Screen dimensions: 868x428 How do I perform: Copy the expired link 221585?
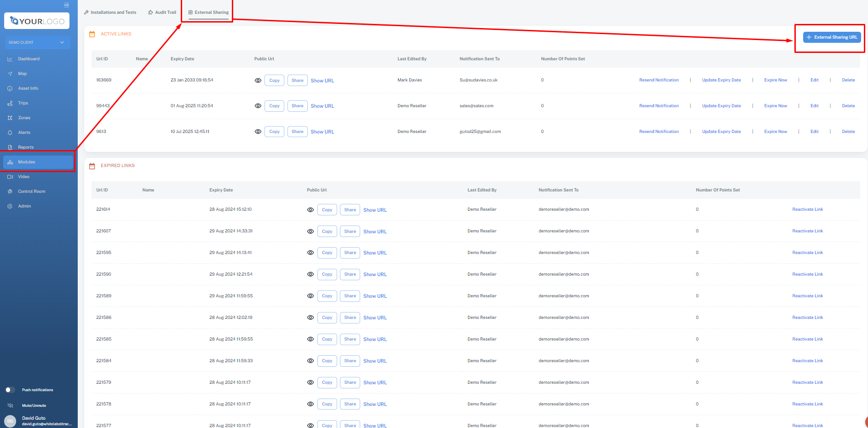coord(327,339)
